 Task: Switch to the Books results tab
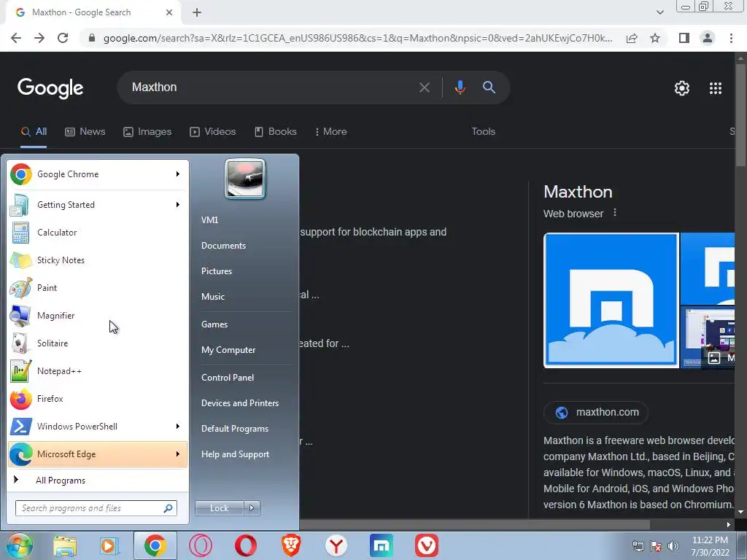tap(275, 131)
